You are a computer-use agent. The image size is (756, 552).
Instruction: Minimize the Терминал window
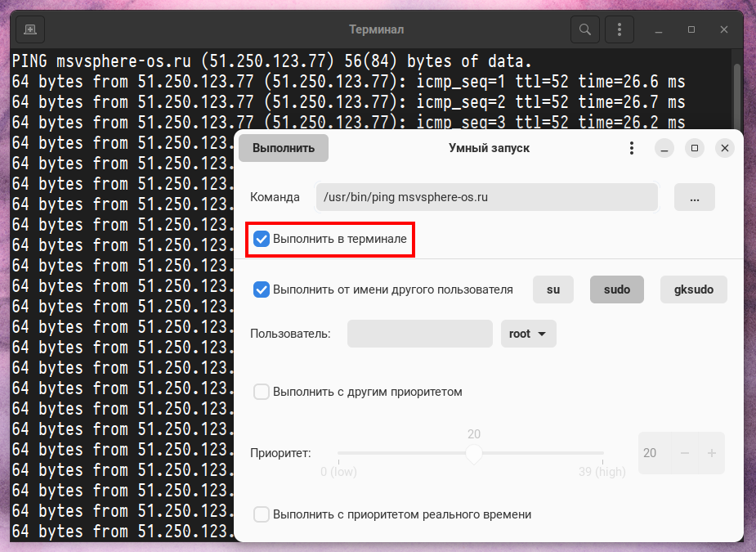[x=660, y=29]
